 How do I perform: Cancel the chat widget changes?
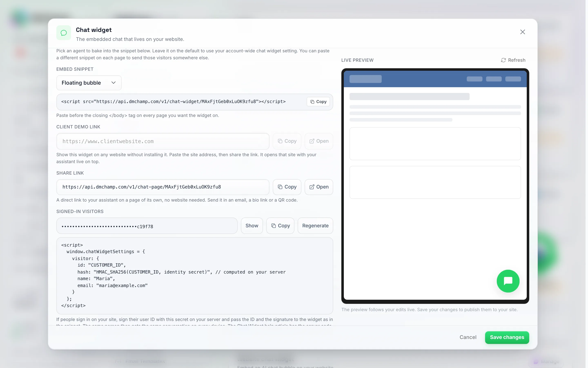tap(468, 337)
